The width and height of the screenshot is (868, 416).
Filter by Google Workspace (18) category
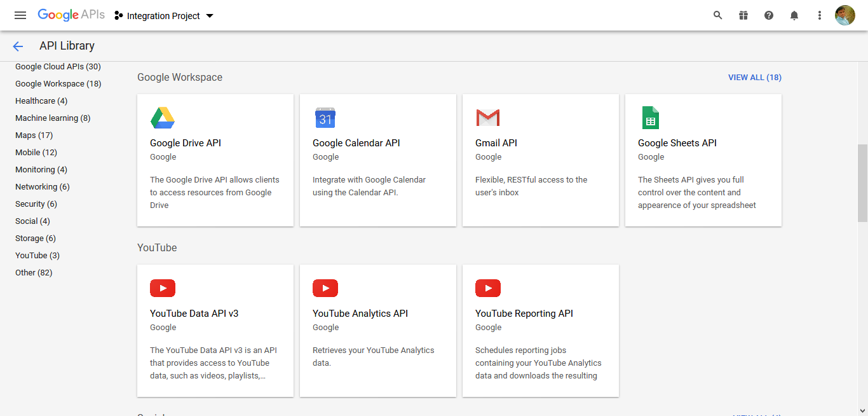[x=58, y=84]
